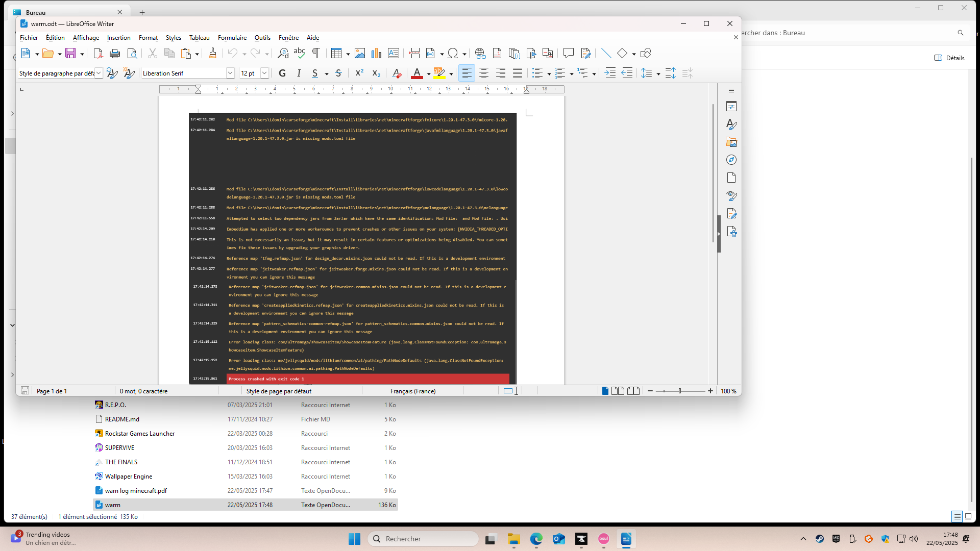This screenshot has height=551, width=980.
Task: Open sidebar Navigator panel
Action: point(731,160)
